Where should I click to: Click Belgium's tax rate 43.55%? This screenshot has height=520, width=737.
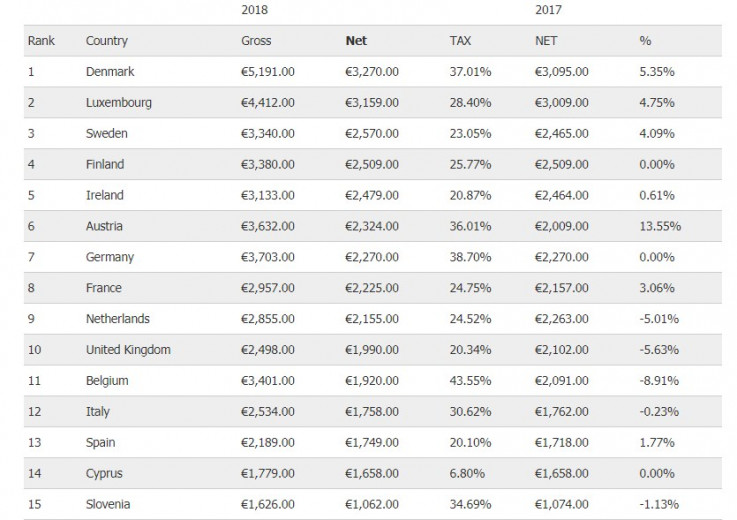(x=468, y=381)
